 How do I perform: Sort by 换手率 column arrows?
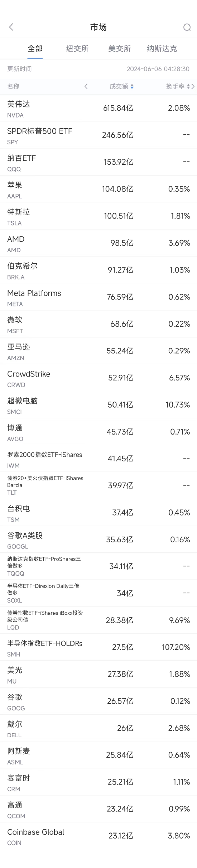[188, 86]
